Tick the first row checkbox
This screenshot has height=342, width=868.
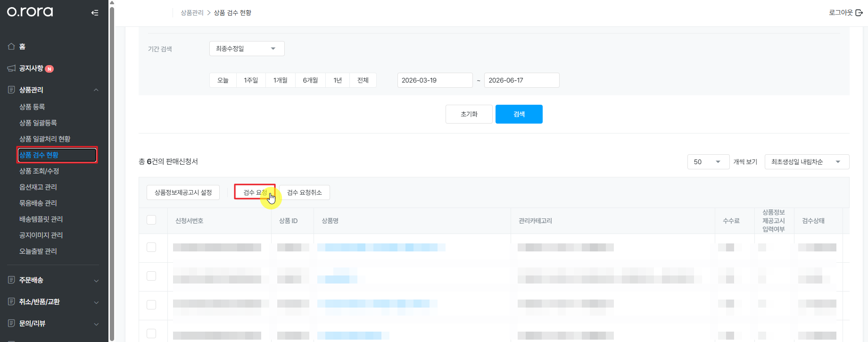[151, 247]
